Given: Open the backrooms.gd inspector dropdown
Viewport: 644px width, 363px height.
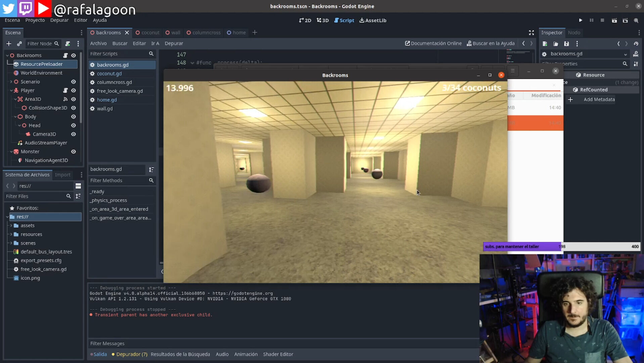Looking at the screenshot, I should [625, 54].
